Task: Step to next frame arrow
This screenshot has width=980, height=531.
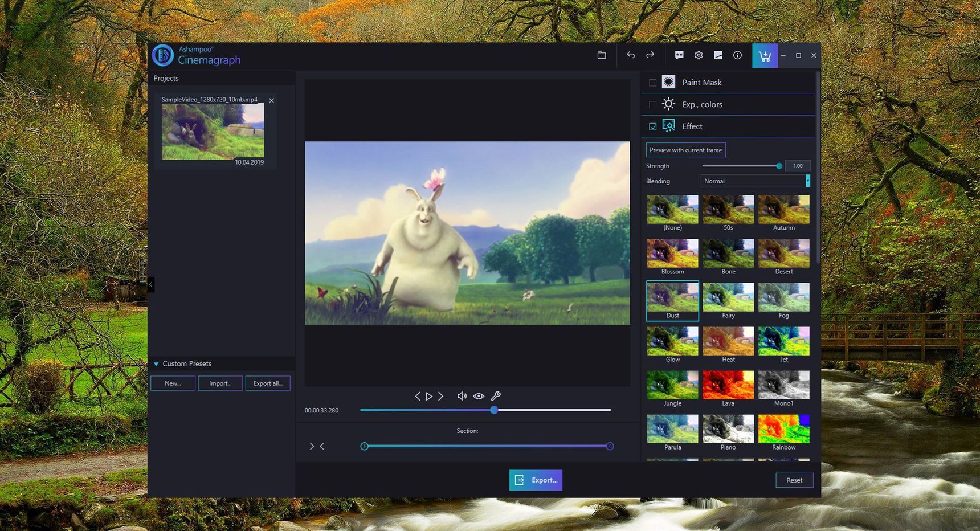Action: point(440,396)
